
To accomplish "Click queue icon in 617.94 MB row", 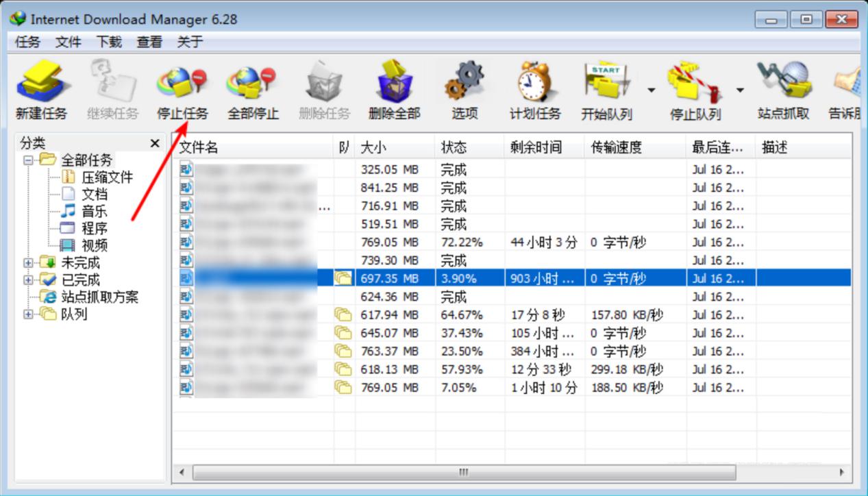I will point(343,314).
